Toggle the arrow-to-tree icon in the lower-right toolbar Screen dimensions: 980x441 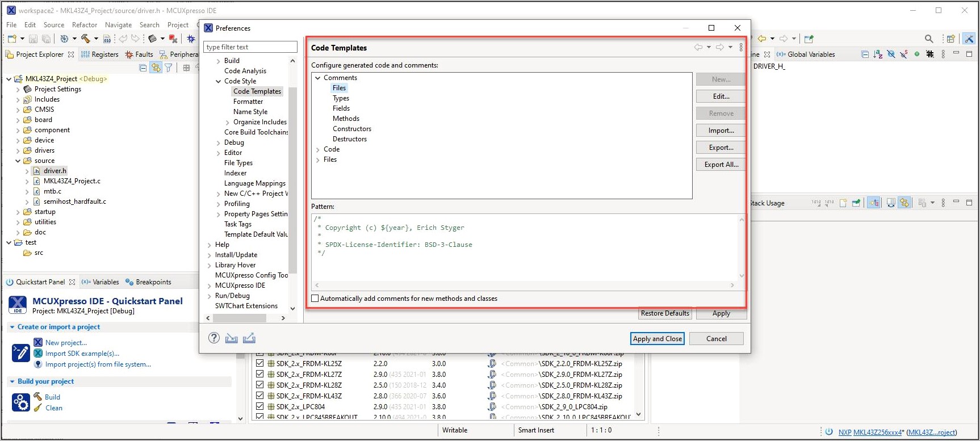click(x=873, y=203)
